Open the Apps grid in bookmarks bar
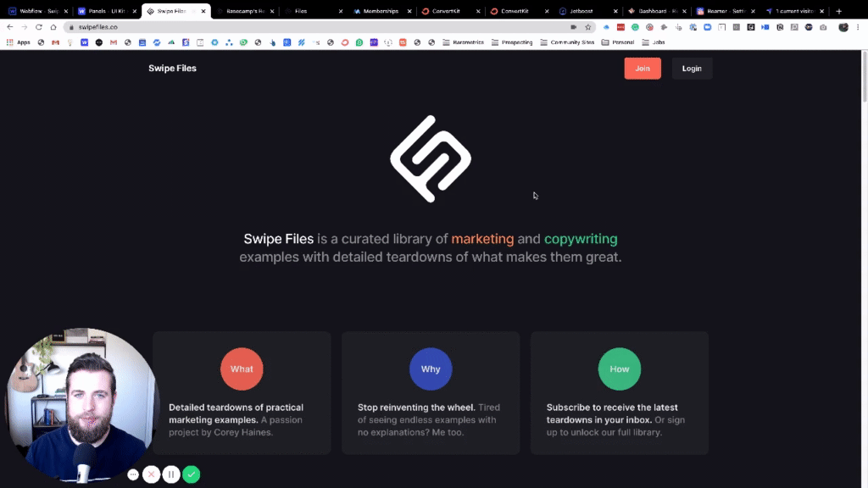 (19, 42)
